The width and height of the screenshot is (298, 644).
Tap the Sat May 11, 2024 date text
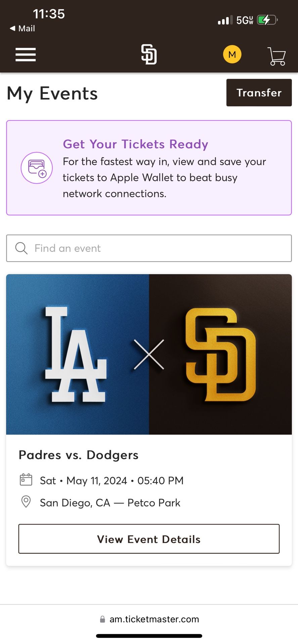click(x=112, y=481)
